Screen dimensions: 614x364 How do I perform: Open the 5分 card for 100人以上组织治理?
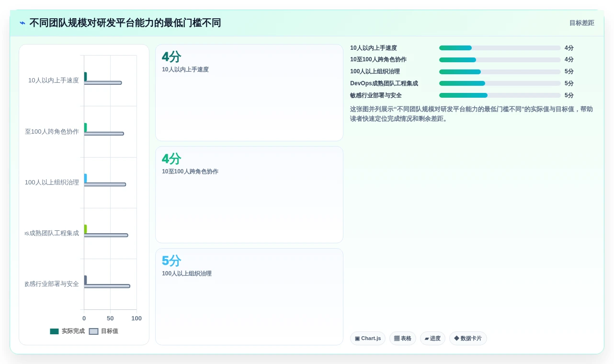point(249,296)
